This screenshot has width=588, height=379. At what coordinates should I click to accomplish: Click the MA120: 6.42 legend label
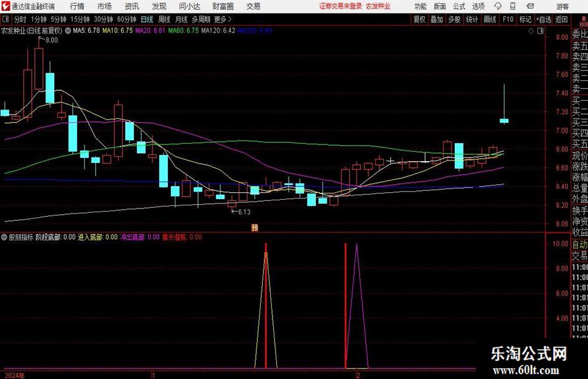pos(218,30)
